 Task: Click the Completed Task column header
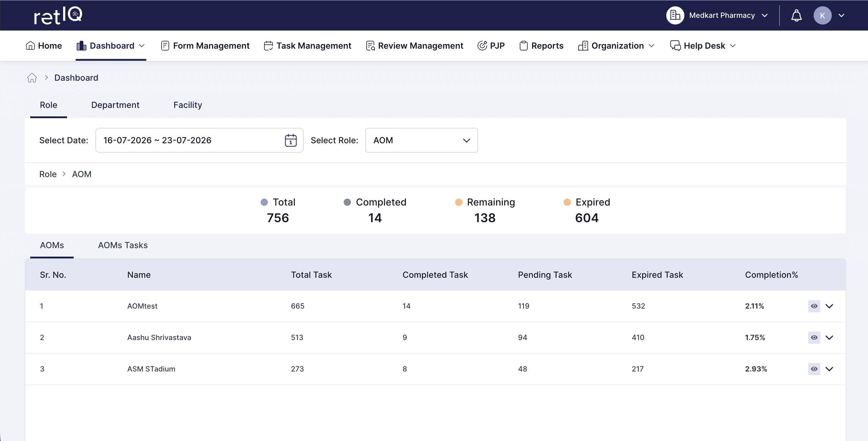[x=435, y=275]
